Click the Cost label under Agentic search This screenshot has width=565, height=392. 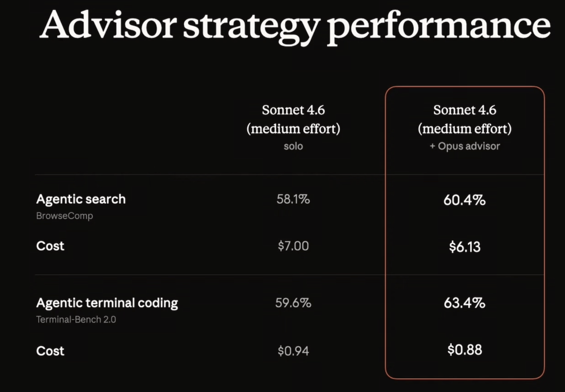point(50,246)
